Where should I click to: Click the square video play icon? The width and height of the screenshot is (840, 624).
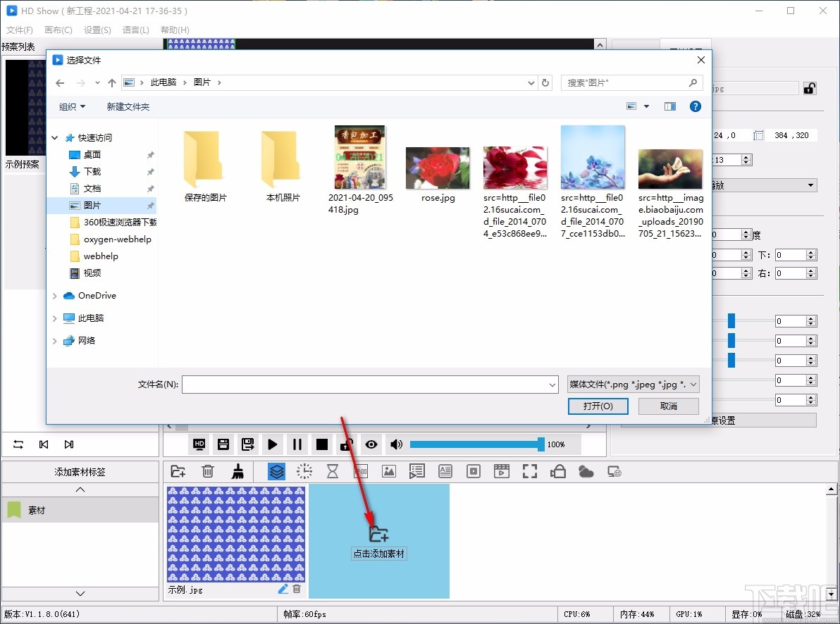pos(474,471)
